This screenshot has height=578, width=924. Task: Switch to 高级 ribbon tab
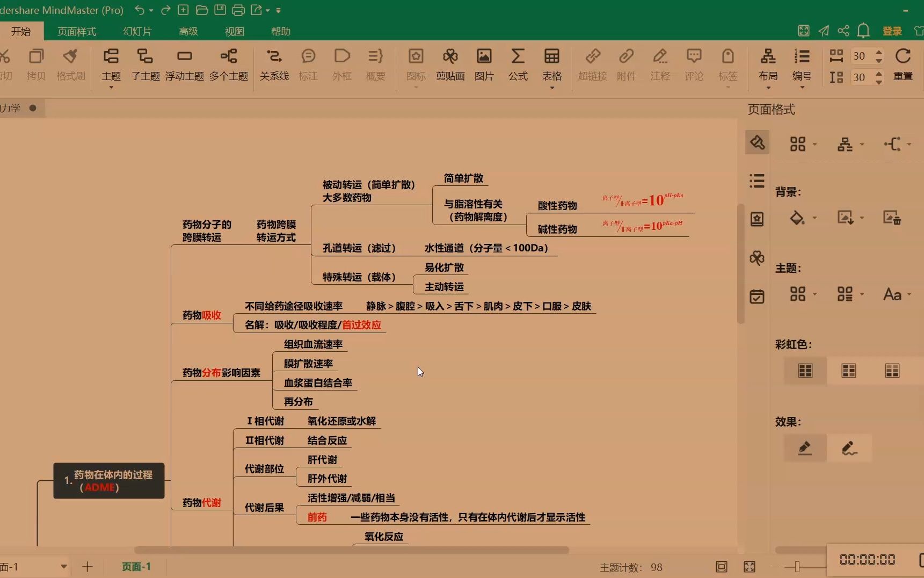pyautogui.click(x=188, y=31)
